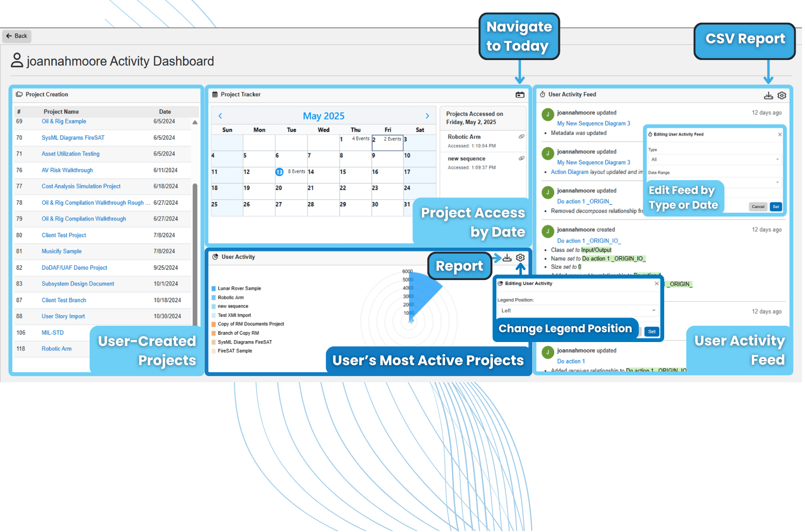Click Cancel in Editing User Activity Feed
The height and width of the screenshot is (532, 805).
tap(758, 207)
